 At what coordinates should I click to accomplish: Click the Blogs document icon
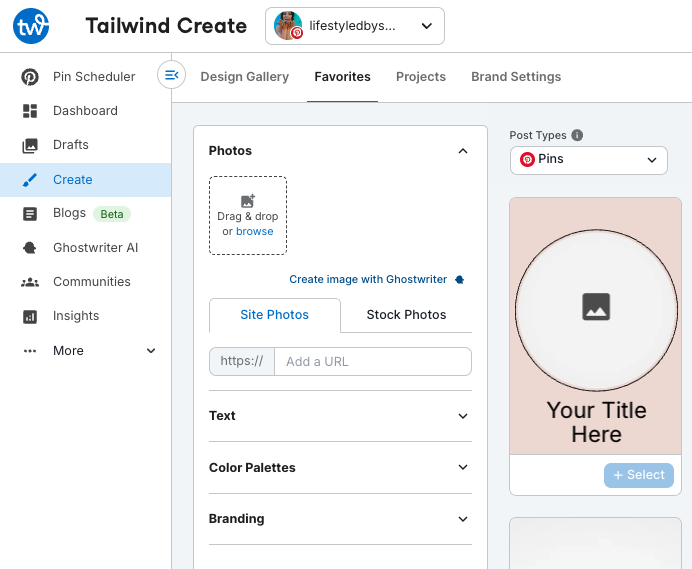point(30,214)
